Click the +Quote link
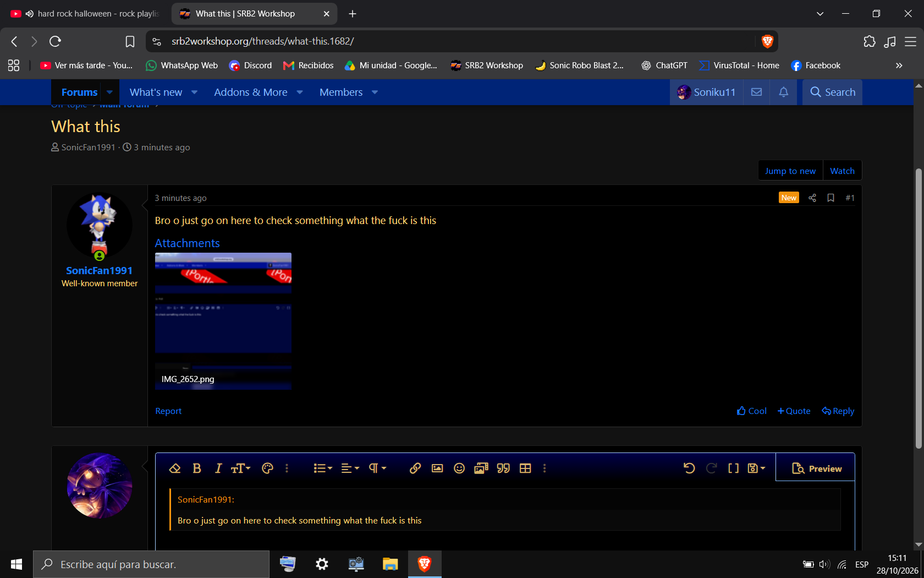 [x=794, y=411]
